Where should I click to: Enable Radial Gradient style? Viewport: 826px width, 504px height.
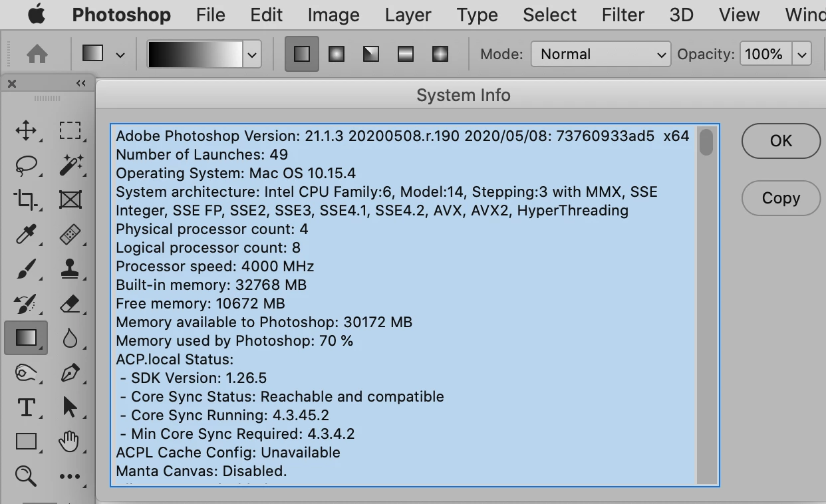pyautogui.click(x=337, y=54)
